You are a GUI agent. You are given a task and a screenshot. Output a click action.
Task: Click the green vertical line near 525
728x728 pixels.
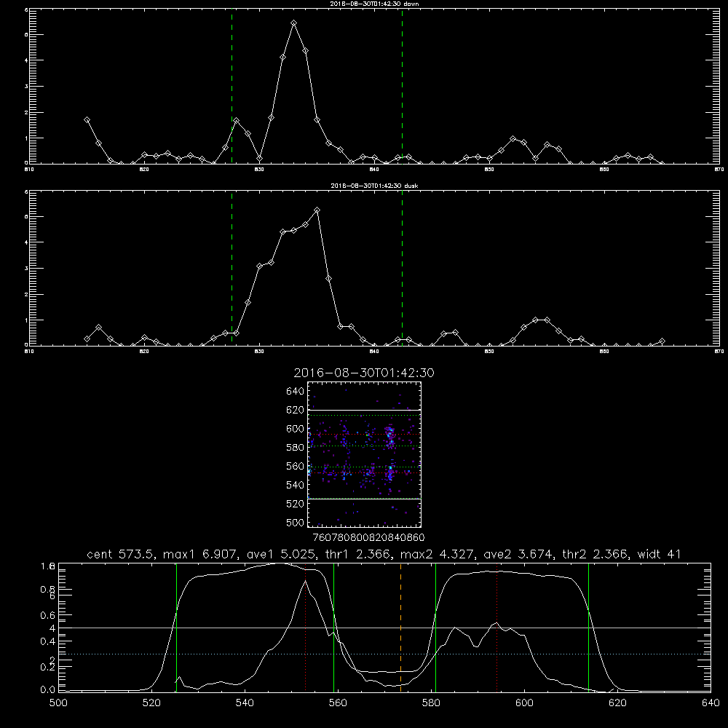pyautogui.click(x=176, y=628)
